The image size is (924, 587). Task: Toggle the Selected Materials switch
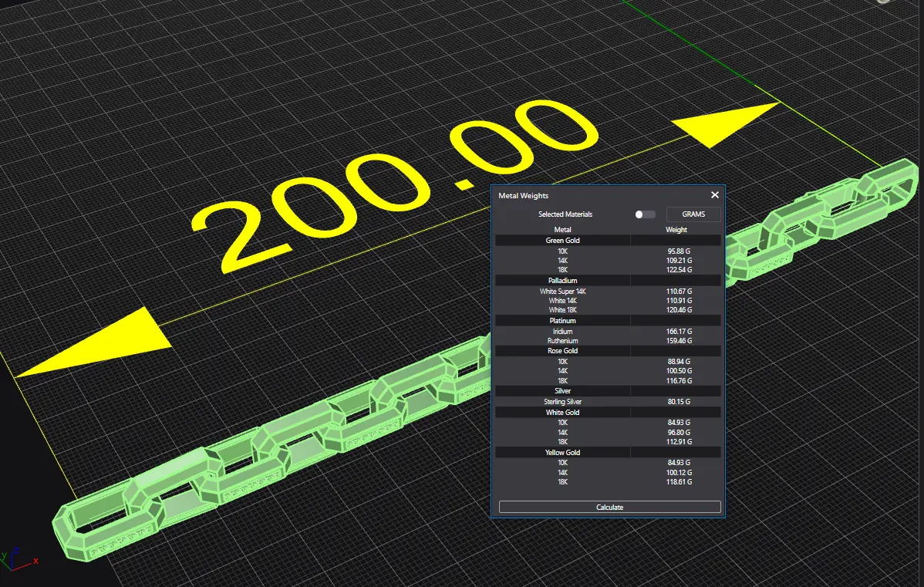[x=645, y=214]
